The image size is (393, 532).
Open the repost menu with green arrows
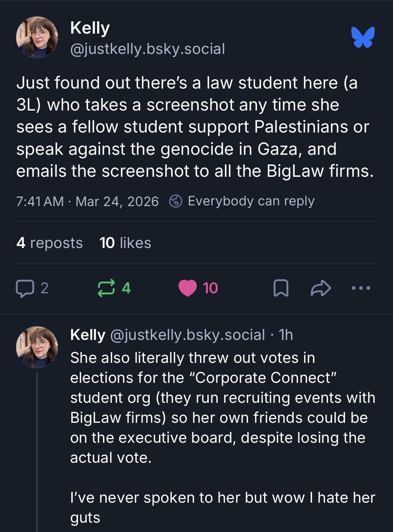[x=107, y=288]
